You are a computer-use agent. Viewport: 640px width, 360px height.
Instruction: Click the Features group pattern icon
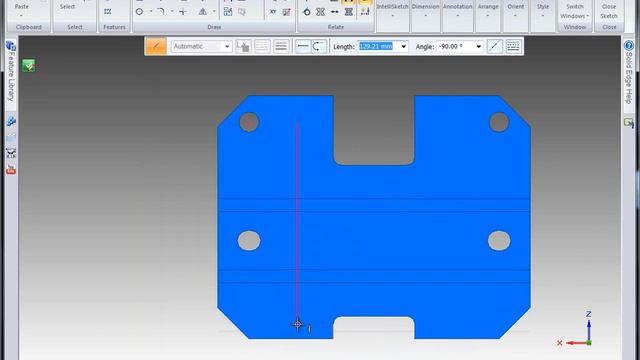coord(108,12)
